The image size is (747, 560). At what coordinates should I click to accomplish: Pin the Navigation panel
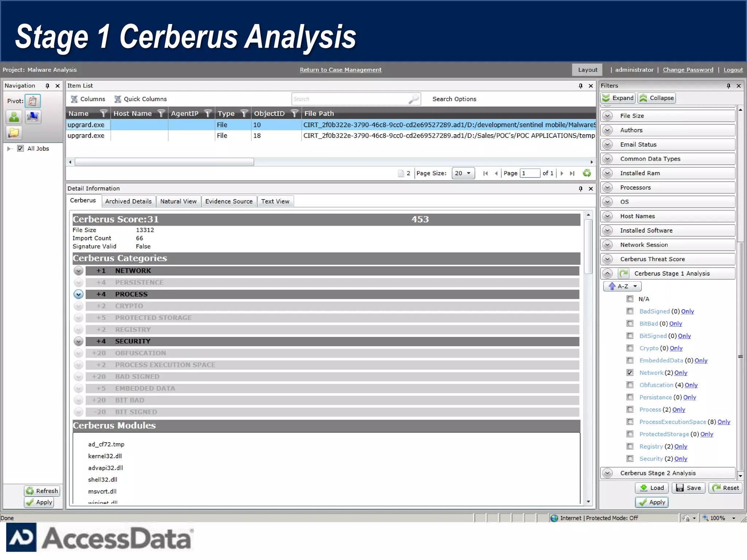pyautogui.click(x=47, y=86)
